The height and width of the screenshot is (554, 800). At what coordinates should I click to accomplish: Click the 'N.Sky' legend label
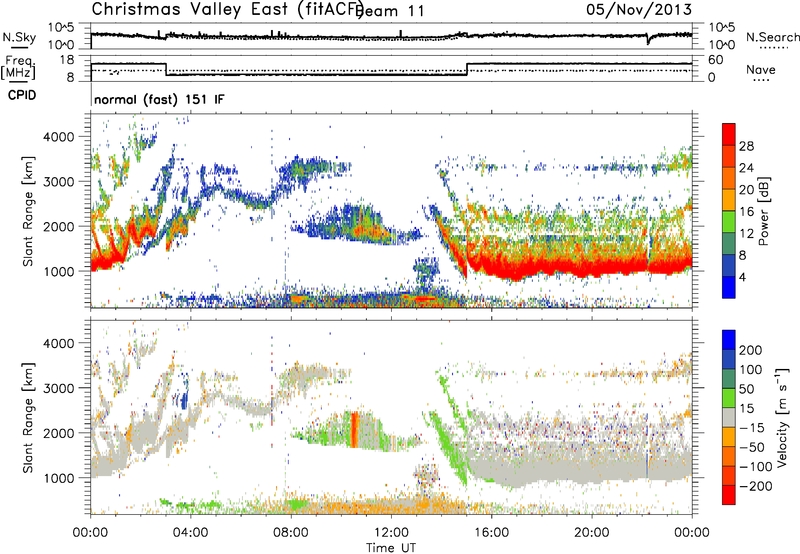(x=19, y=37)
